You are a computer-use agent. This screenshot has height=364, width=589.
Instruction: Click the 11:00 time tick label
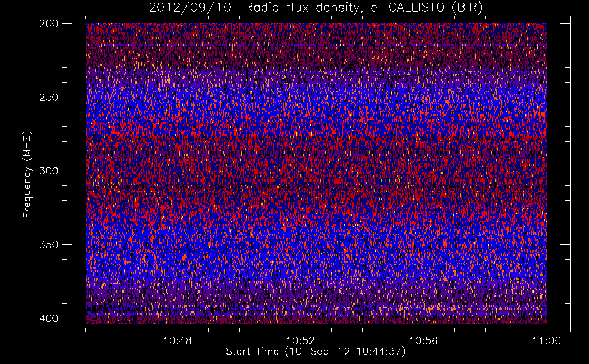[x=547, y=341]
